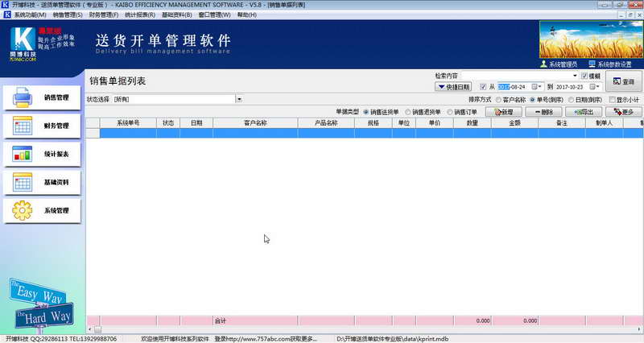The width and height of the screenshot is (644, 343).
Task: Open 基础资料 table icon in sidebar
Action: (x=23, y=183)
